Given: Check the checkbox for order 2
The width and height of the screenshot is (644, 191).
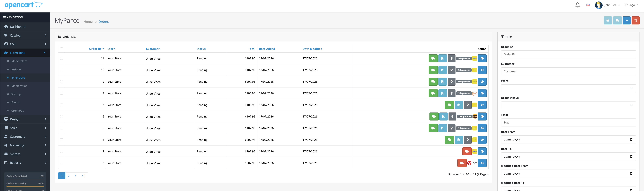Looking at the screenshot, I should pyautogui.click(x=62, y=163).
